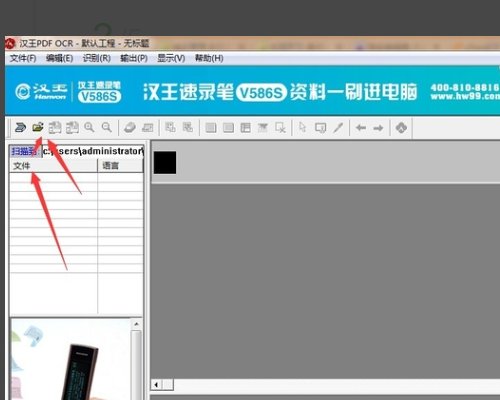This screenshot has width=500, height=400.
Task: Open the 编辑(E) menu
Action: 59,58
